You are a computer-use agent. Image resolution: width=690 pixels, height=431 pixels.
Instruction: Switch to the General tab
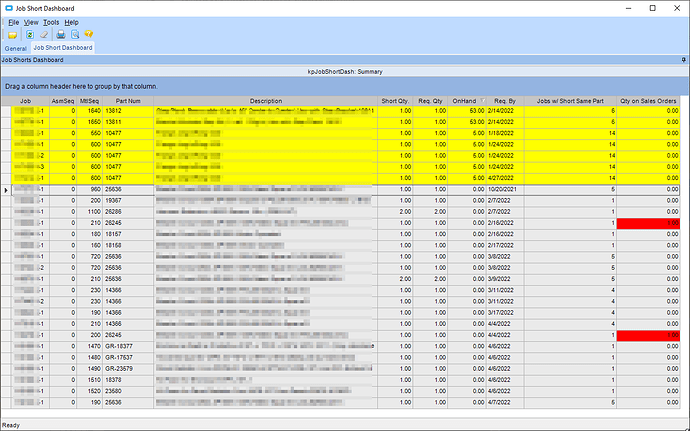(16, 48)
